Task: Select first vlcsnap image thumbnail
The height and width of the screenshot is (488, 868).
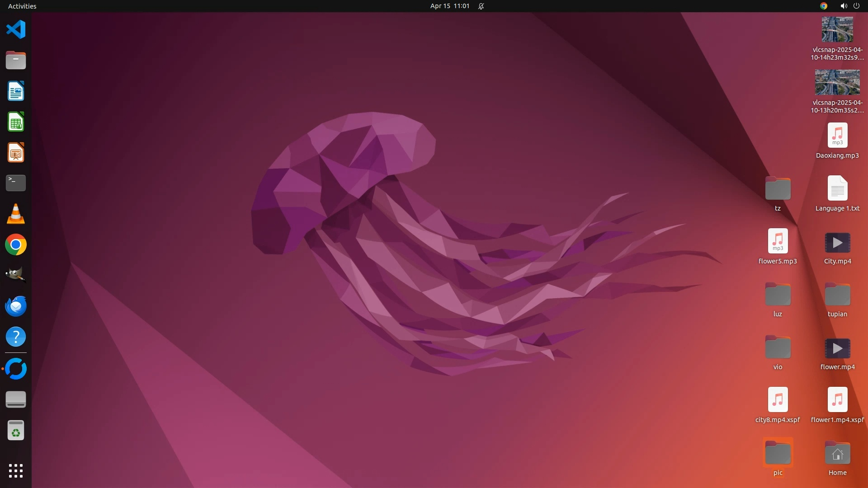Action: click(837, 30)
